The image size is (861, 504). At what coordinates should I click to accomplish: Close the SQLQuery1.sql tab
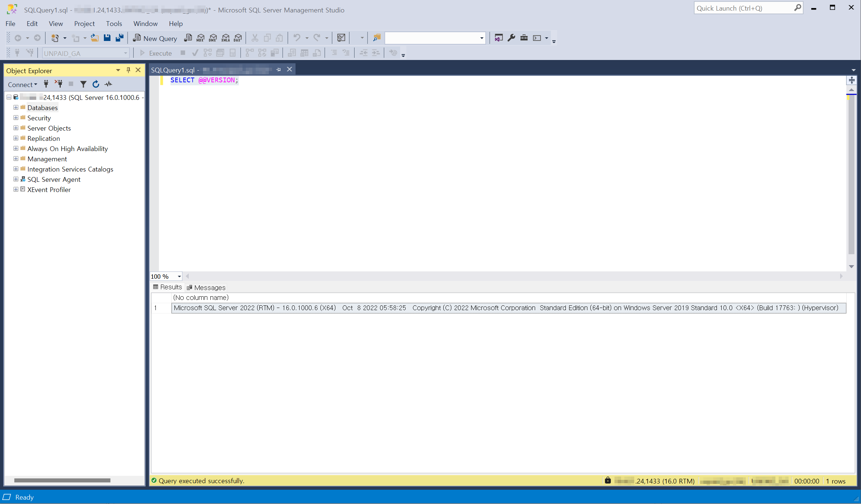pyautogui.click(x=289, y=69)
